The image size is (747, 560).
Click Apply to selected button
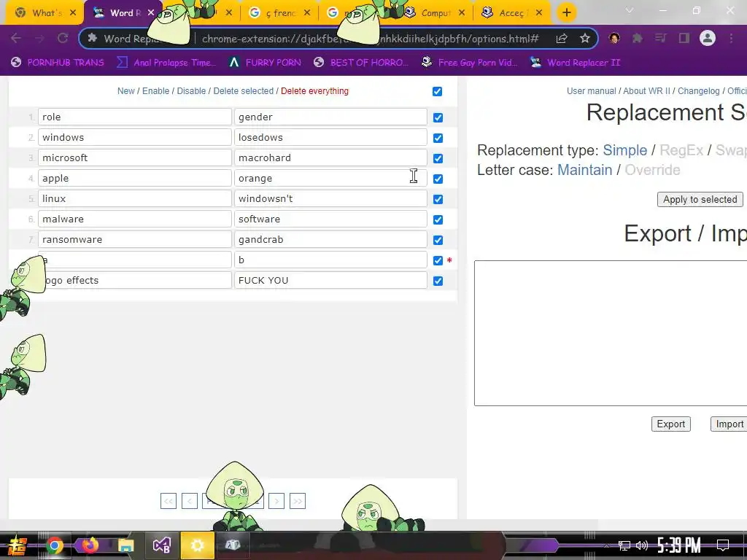700,200
